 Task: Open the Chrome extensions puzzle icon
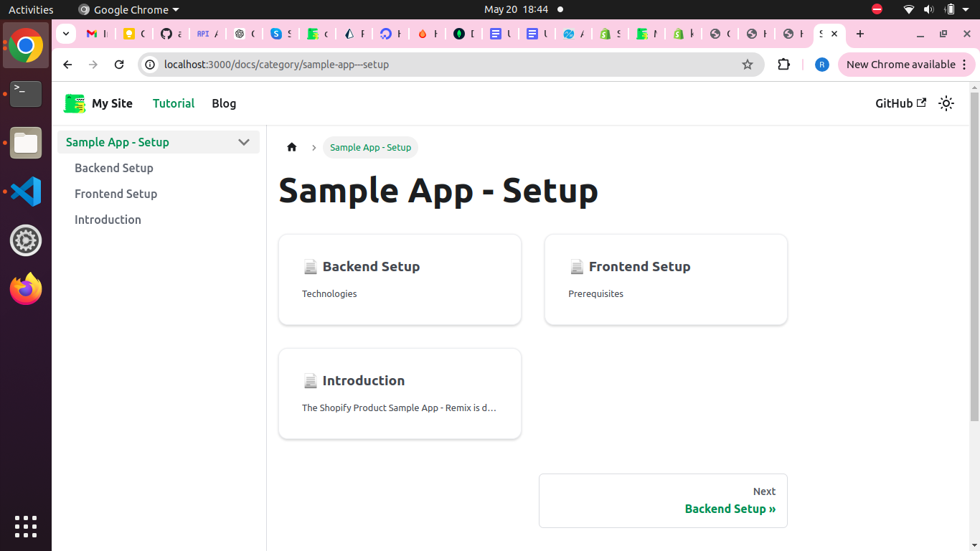pos(783,65)
